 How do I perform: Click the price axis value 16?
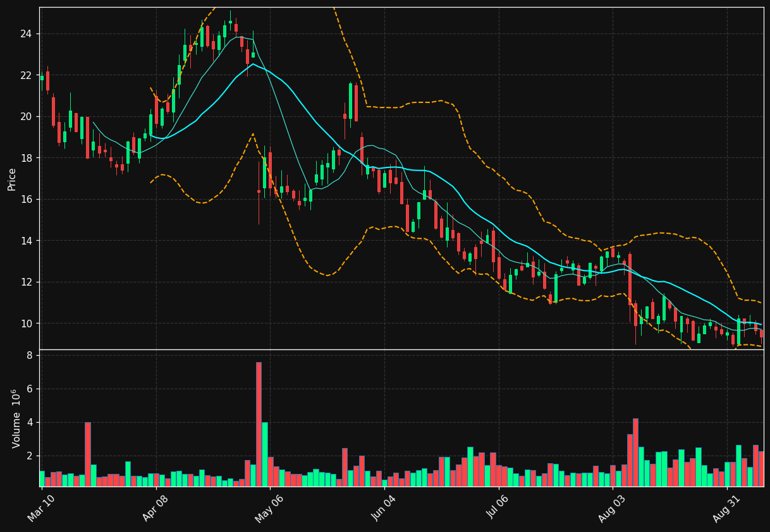click(27, 199)
